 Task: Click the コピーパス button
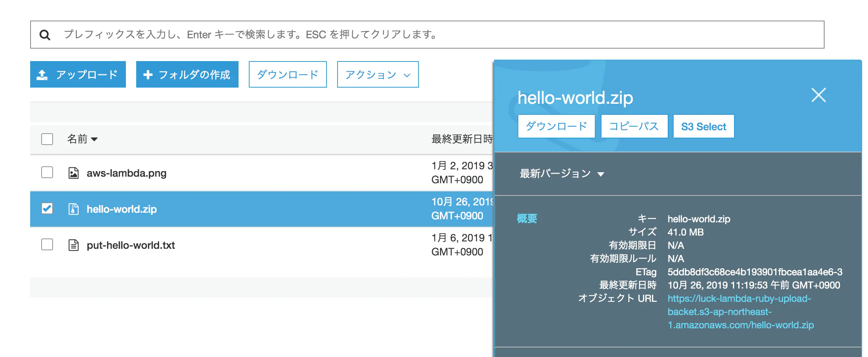coord(634,126)
